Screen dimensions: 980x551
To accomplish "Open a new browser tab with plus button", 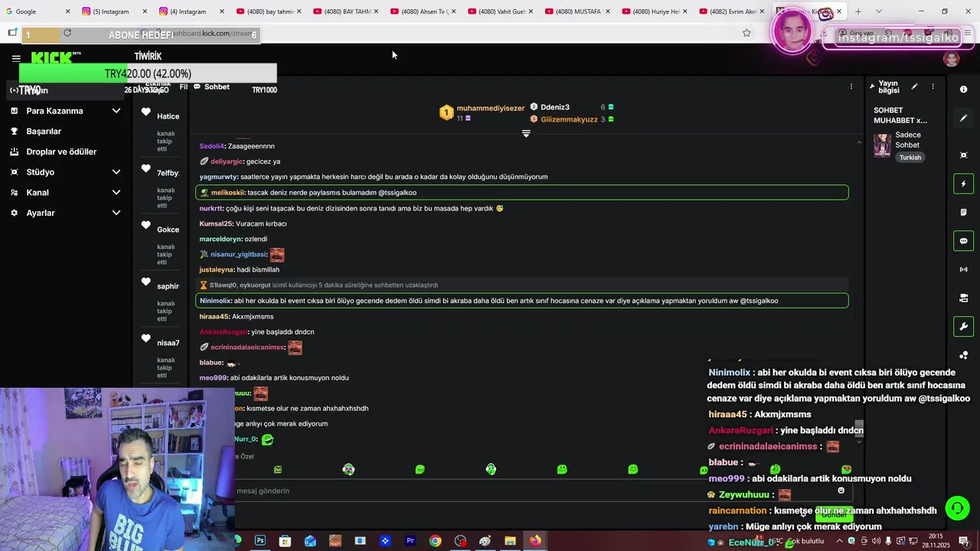I will [x=858, y=11].
